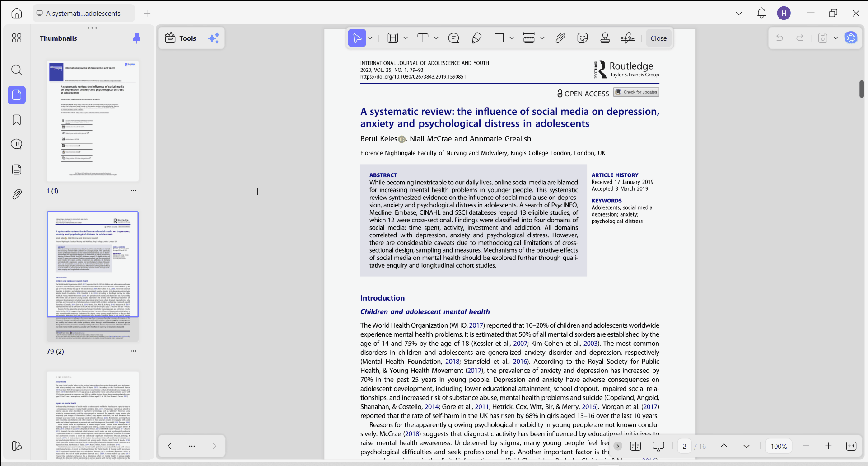Select page thumbnail 79 (2)

pos(93,276)
